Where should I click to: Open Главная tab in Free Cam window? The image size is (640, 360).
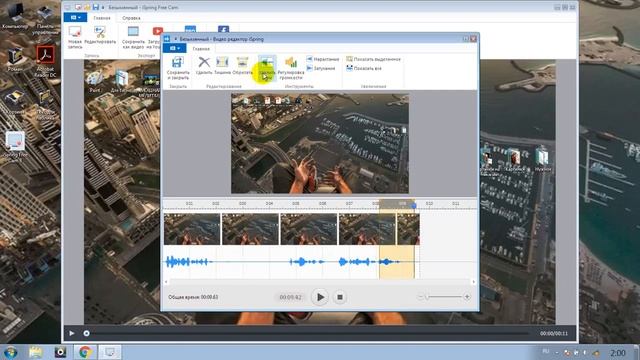(102, 18)
